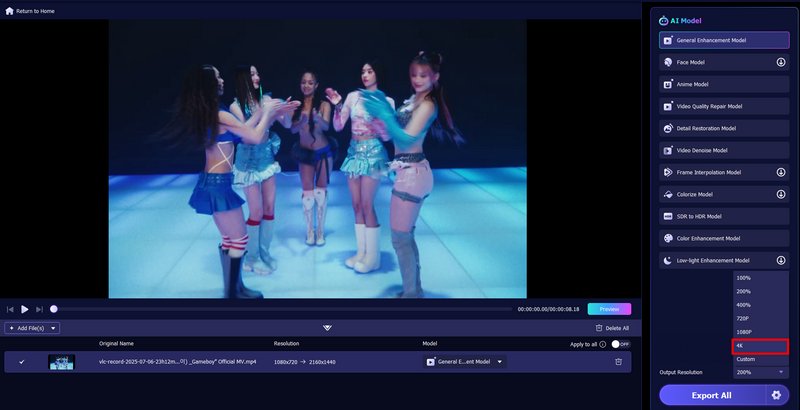Viewport: 800px width, 410px height.
Task: Download the Frame Interpolation Model
Action: coord(781,172)
